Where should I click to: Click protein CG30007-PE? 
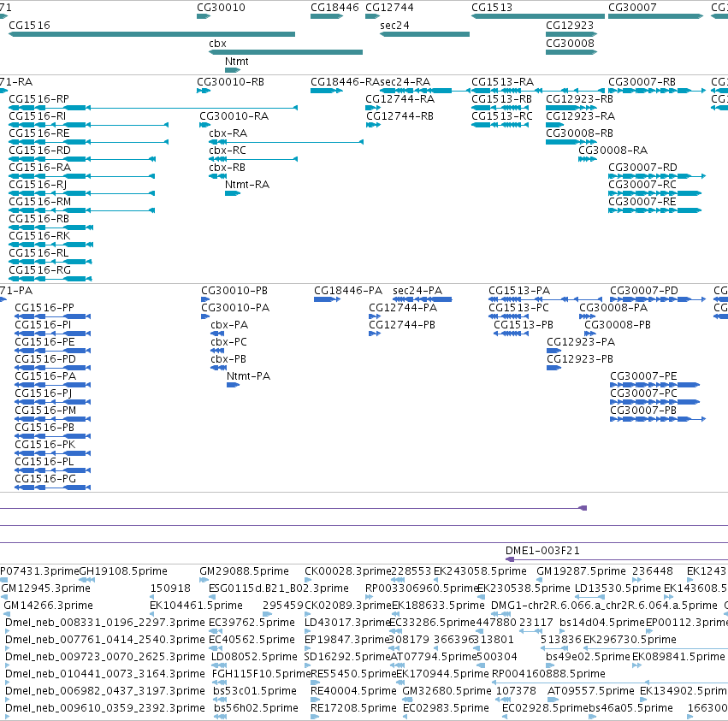[654, 385]
